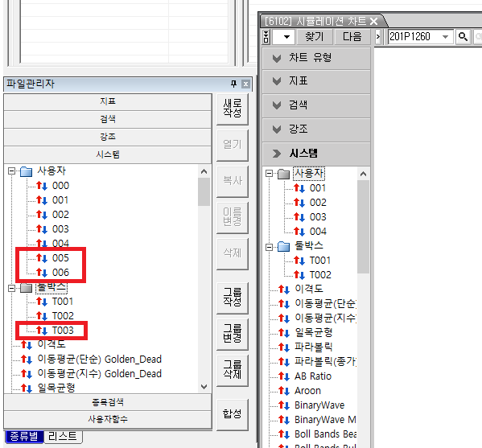
Task: Click the 사용자 folder icon in simulation chart panel
Action: [283, 174]
